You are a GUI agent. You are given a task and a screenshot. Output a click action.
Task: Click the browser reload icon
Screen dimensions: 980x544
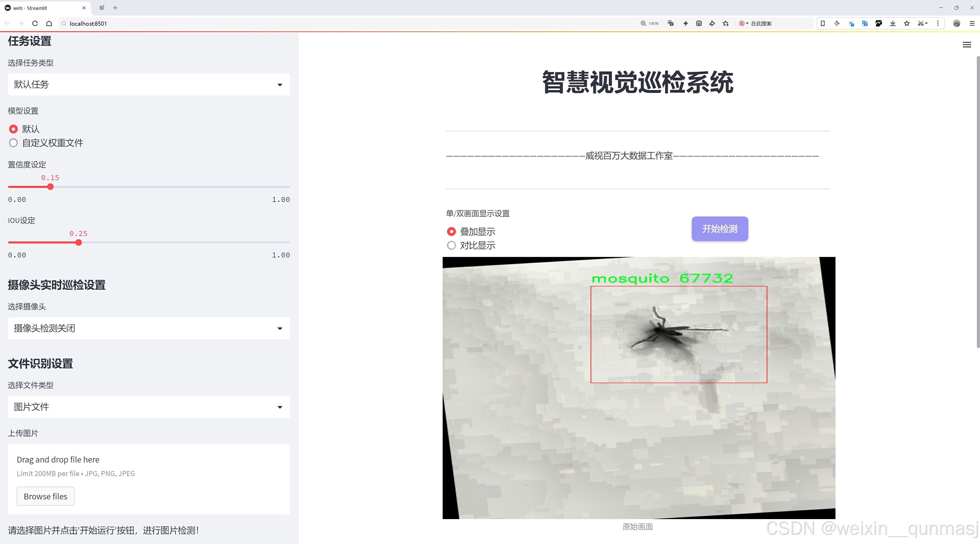coord(35,24)
